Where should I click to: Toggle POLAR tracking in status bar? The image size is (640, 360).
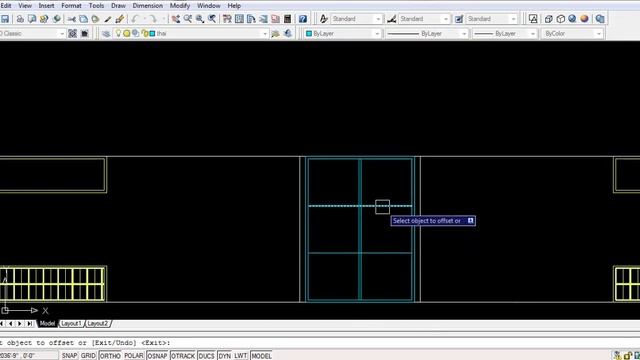(134, 356)
